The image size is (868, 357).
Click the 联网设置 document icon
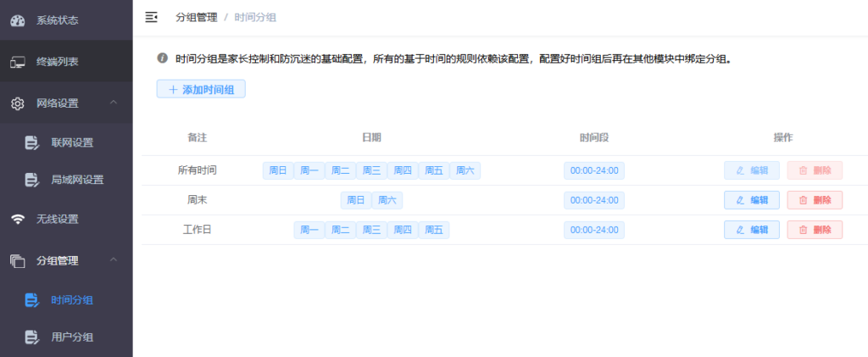point(32,142)
